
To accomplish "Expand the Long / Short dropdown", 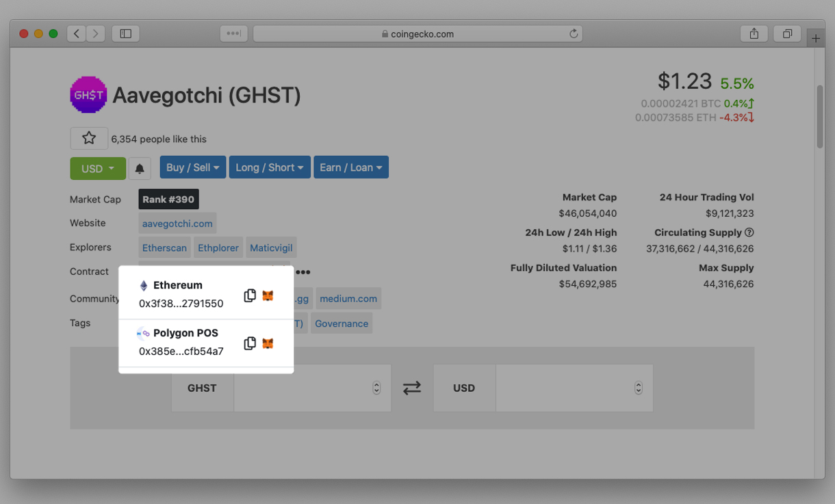I will click(x=270, y=168).
